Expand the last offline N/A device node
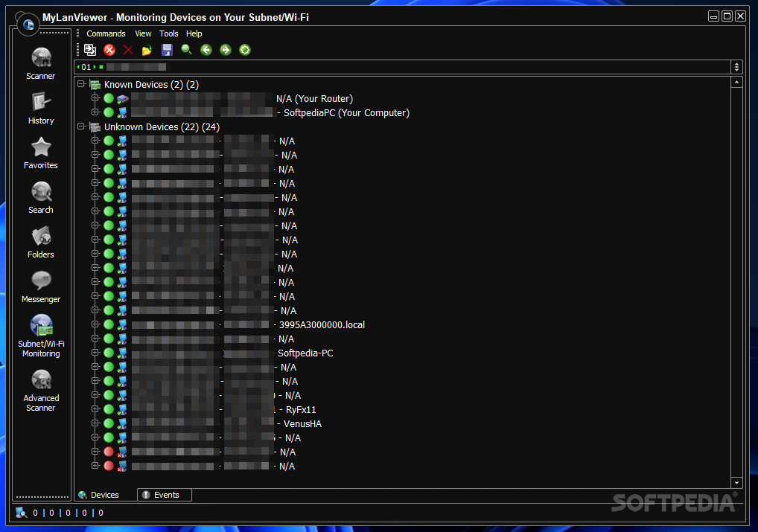The width and height of the screenshot is (758, 532). click(x=95, y=466)
